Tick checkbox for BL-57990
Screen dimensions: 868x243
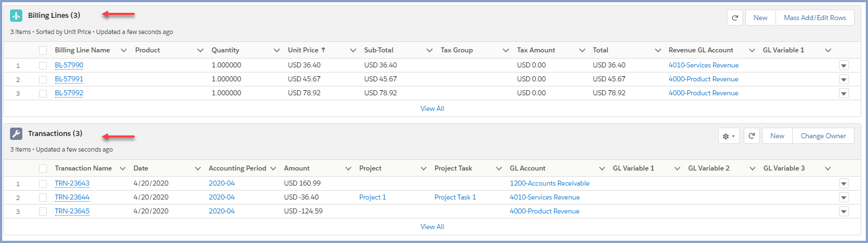43,65
